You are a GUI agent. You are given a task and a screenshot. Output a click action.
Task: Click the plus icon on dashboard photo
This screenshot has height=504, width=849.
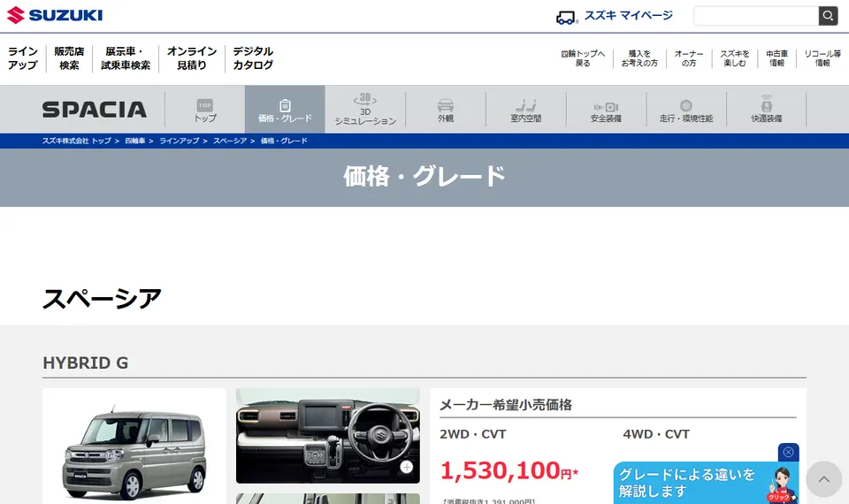pos(407,467)
